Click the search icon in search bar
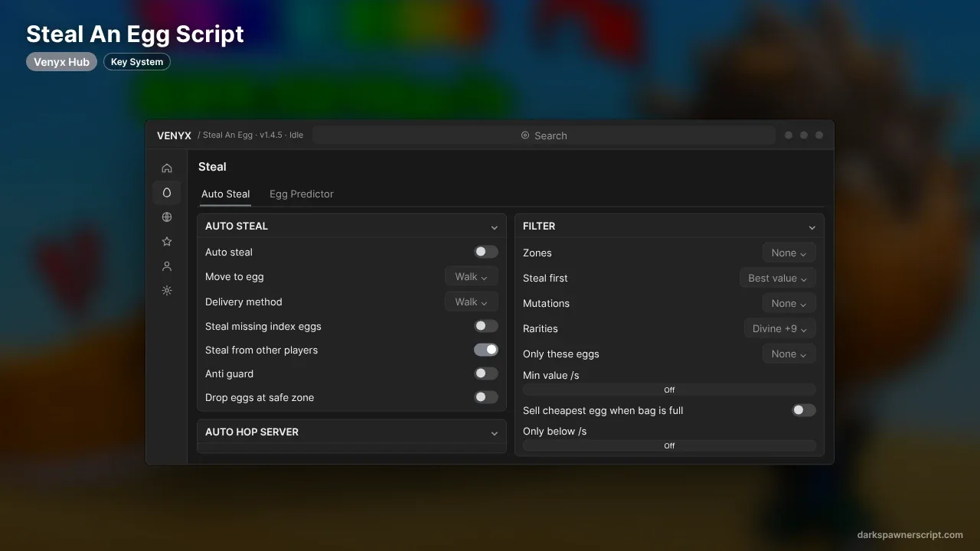This screenshot has height=551, width=980. [525, 135]
